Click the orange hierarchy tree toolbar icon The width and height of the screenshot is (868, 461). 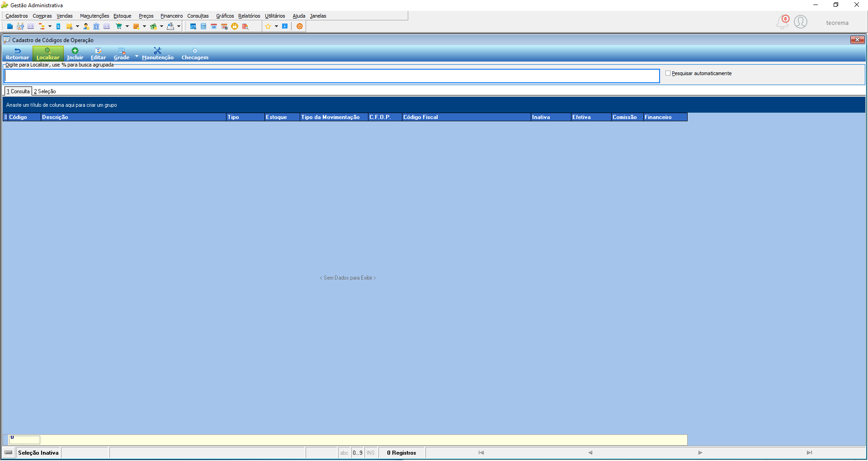click(42, 26)
